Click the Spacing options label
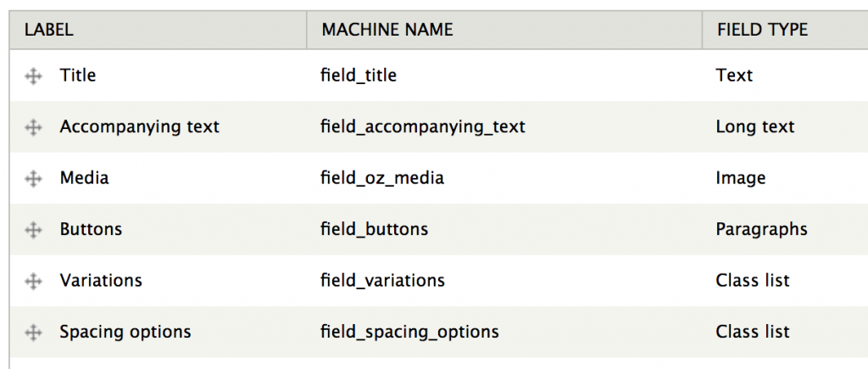This screenshot has width=868, height=369. 125,332
